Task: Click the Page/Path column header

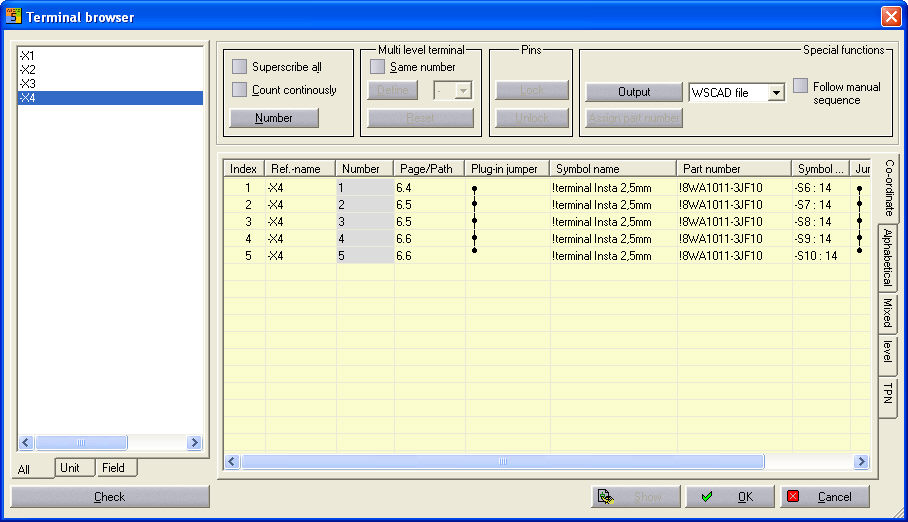Action: point(429,169)
